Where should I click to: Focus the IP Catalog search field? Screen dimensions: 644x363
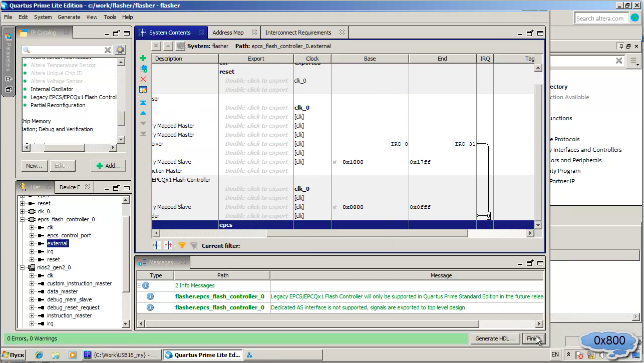[x=67, y=50]
